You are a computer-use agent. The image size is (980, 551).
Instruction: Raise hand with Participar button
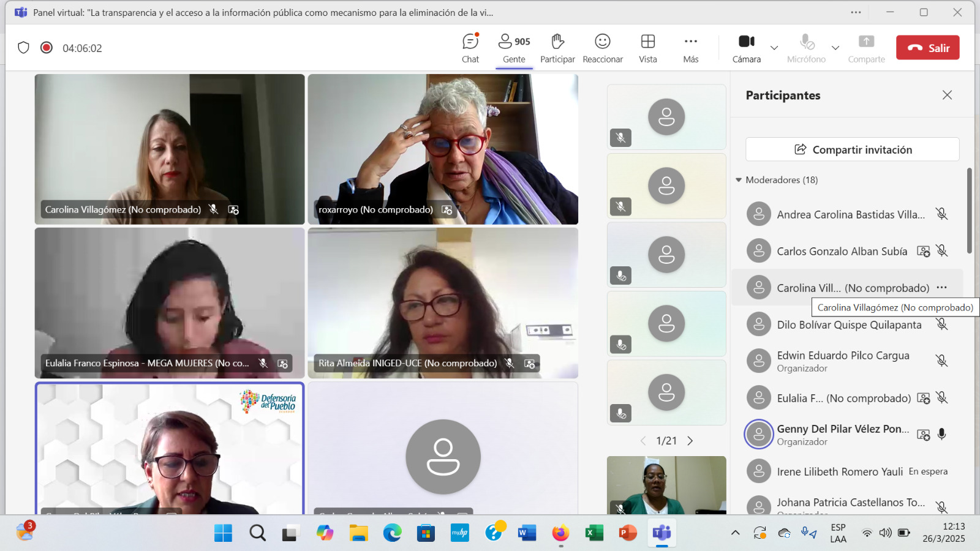click(557, 48)
